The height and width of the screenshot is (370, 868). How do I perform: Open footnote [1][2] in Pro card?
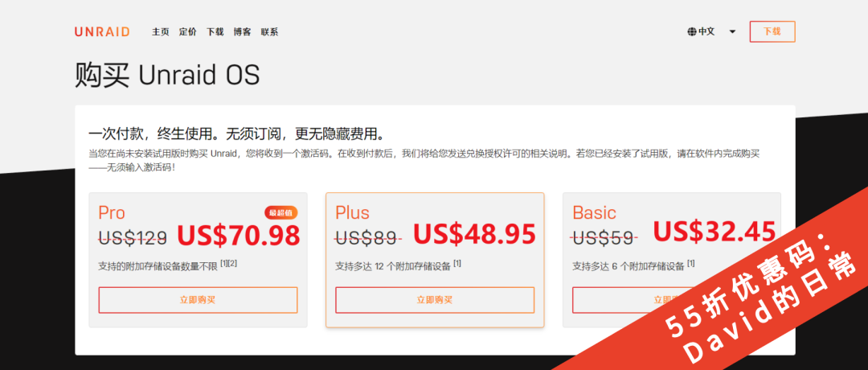click(x=228, y=263)
